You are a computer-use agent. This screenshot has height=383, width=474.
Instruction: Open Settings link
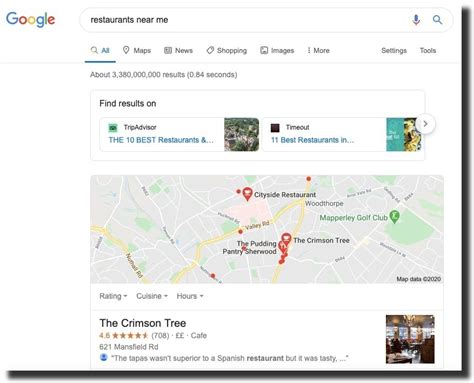pos(394,51)
